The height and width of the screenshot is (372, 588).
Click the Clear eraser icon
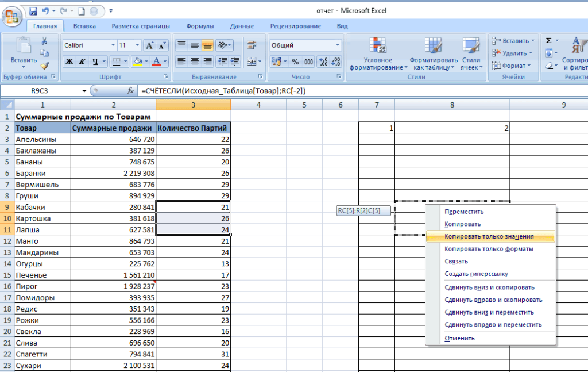tap(548, 66)
